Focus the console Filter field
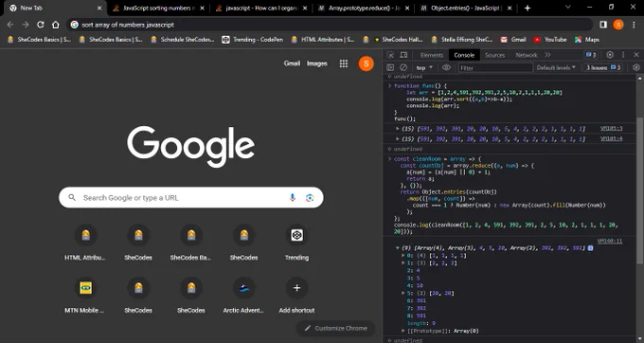Viewport: 644px width, 343px height. 495,68
